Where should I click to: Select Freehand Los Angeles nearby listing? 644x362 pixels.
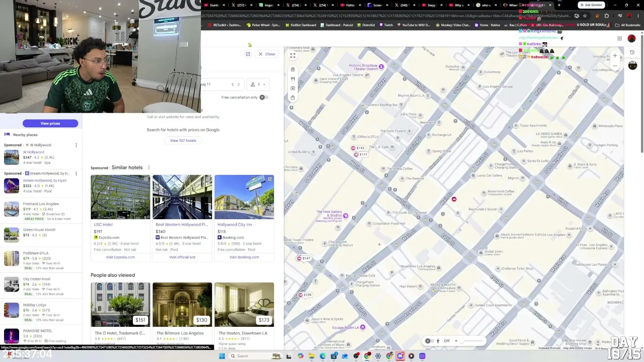(x=40, y=211)
